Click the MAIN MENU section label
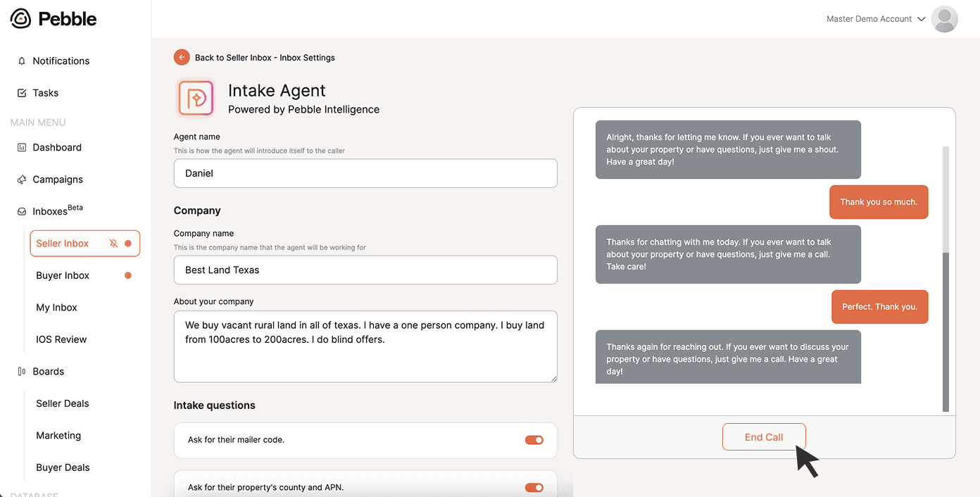Image resolution: width=980 pixels, height=497 pixels. (x=38, y=122)
